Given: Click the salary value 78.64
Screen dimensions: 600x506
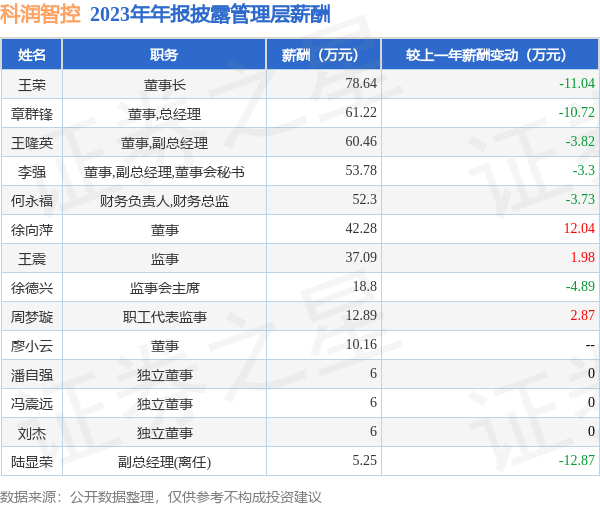Looking at the screenshot, I should pos(361,83).
